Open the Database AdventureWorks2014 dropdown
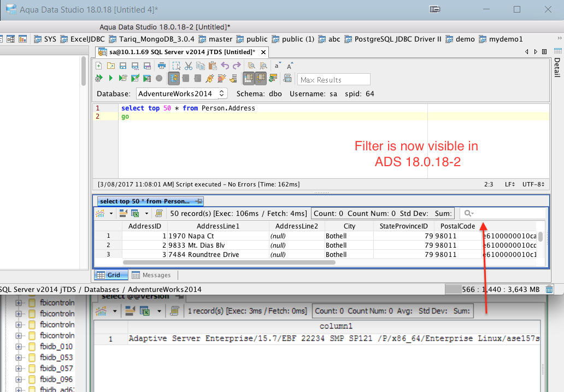The image size is (564, 392). point(181,94)
